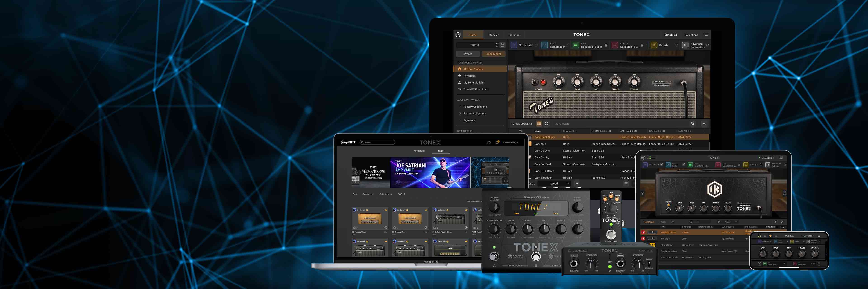
Task: Click the megaphone announcements icon in ToneNET window
Action: click(x=489, y=142)
